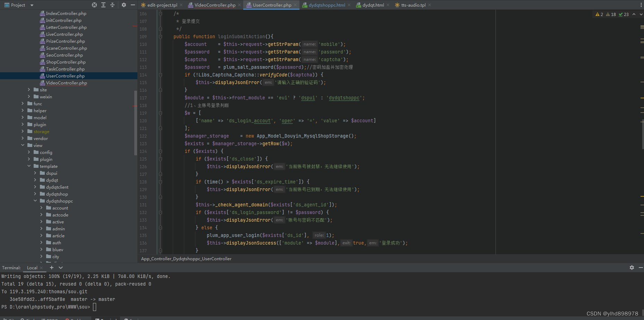
Task: Switch to the tts-audio.tpl tab
Action: 410,5
